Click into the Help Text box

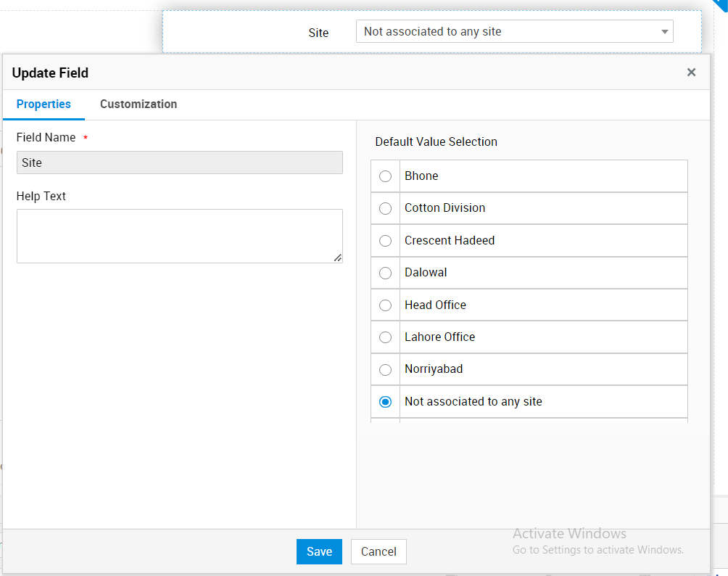(179, 236)
